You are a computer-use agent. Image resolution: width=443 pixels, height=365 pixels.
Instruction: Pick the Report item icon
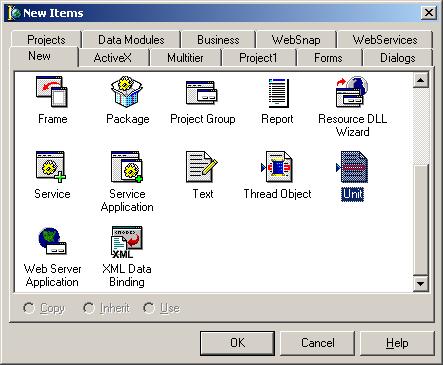click(279, 93)
